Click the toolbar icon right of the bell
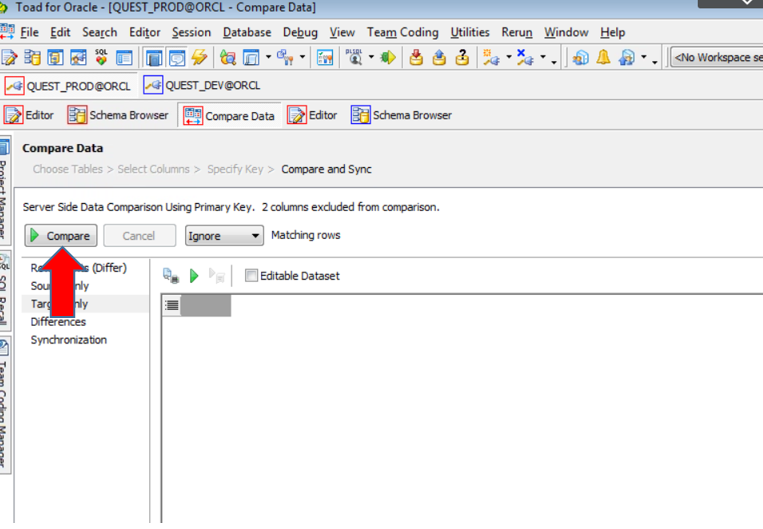 627,57
